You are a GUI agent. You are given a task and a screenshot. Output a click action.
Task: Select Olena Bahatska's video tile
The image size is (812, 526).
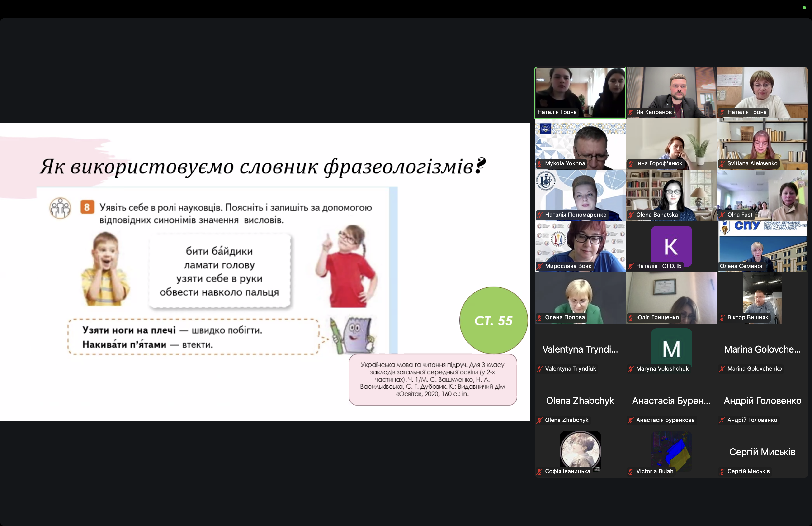[671, 195]
